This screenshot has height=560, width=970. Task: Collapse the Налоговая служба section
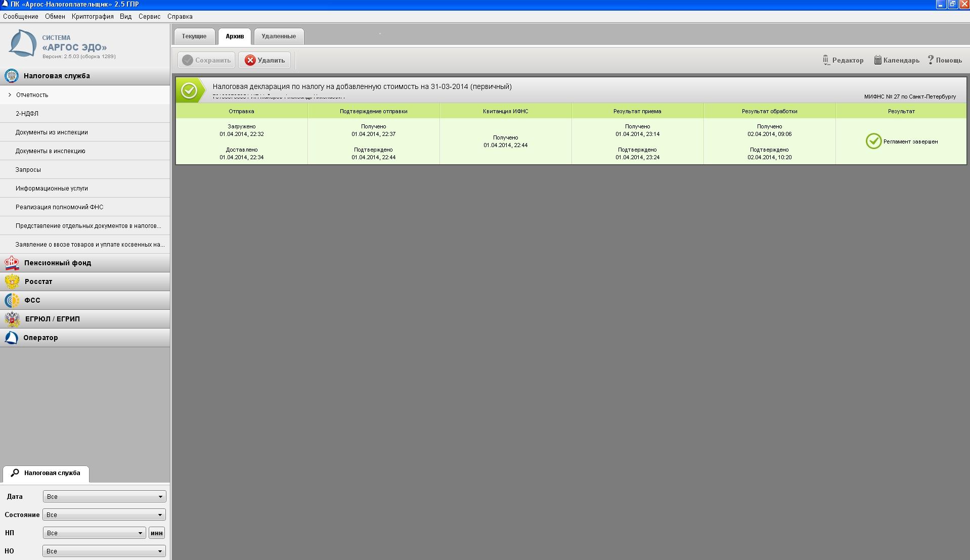(x=85, y=76)
